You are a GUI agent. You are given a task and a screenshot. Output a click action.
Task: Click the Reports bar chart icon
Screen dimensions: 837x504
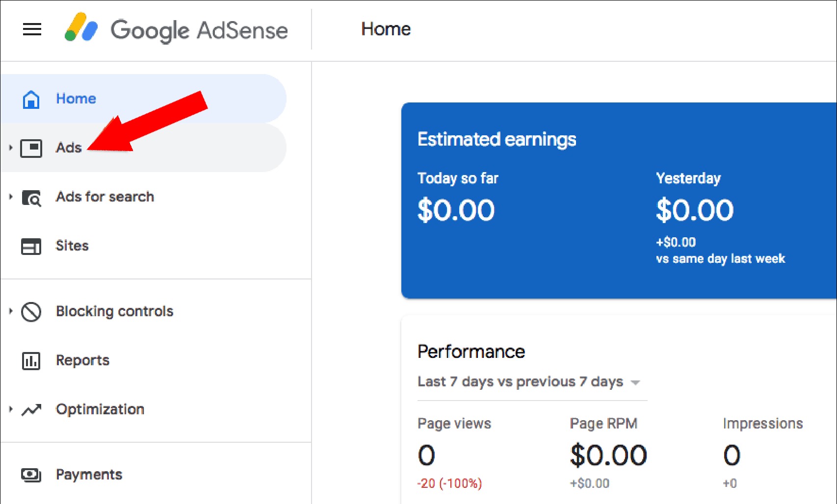click(31, 361)
